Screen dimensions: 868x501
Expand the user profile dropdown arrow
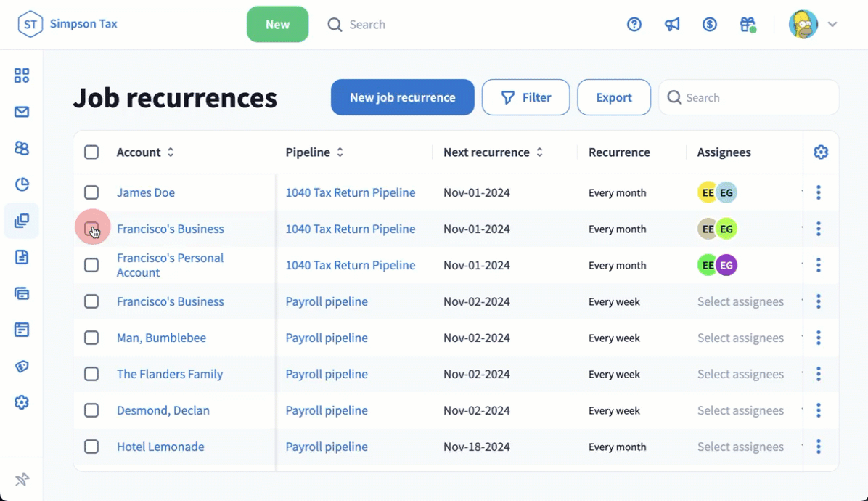832,25
